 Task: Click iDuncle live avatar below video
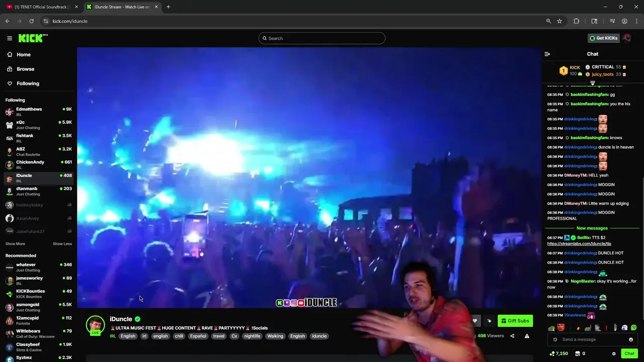tap(95, 325)
